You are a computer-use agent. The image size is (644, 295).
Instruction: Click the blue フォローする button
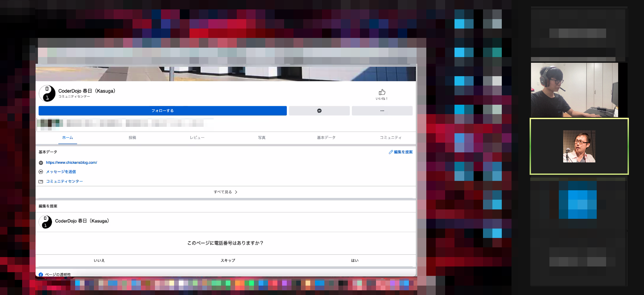(x=163, y=111)
